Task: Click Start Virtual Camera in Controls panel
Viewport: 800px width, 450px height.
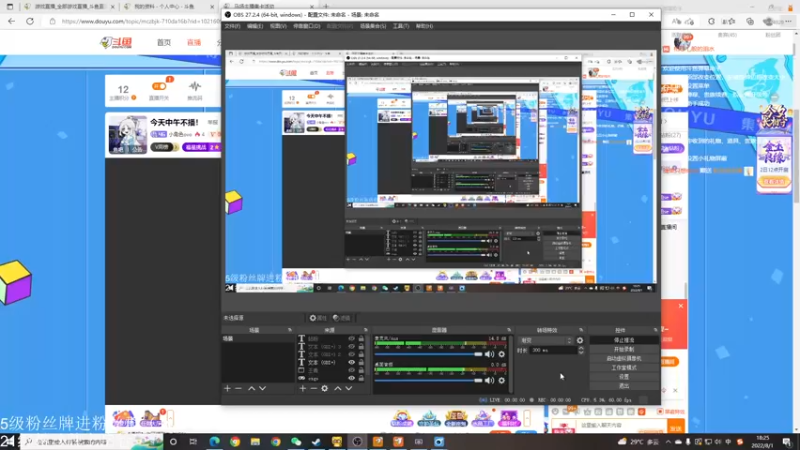Action: click(x=624, y=359)
